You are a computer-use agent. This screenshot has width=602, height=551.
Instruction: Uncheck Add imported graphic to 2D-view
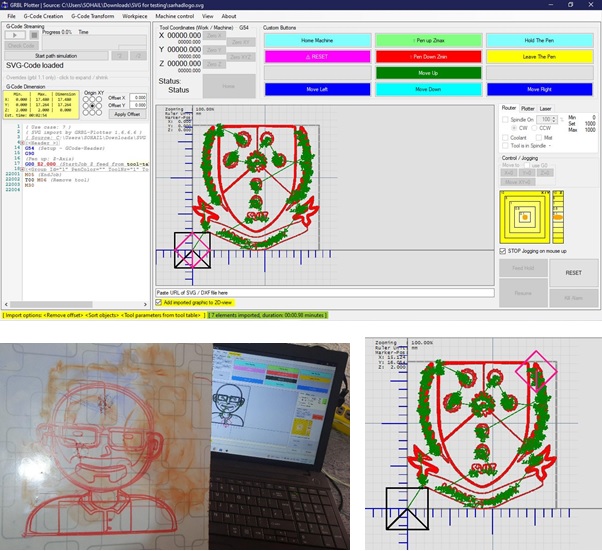tap(159, 303)
